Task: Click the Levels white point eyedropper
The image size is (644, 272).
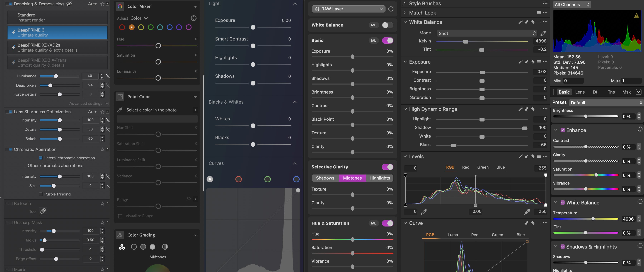Action: [x=527, y=212]
